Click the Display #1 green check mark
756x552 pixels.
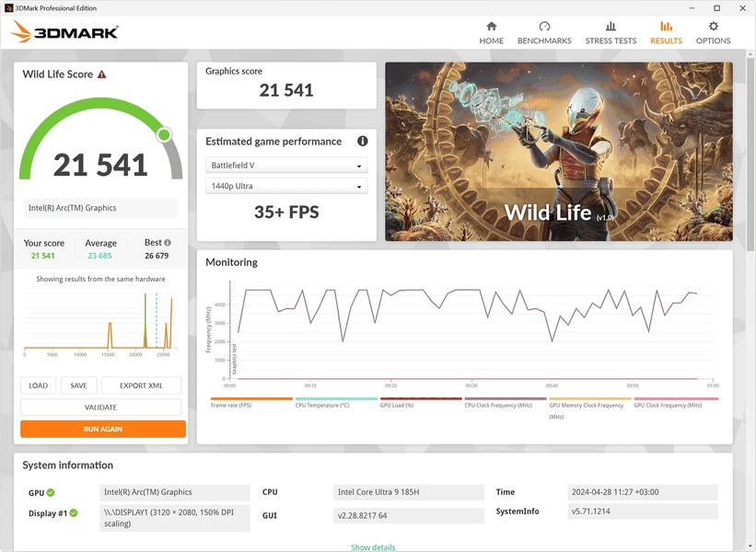pyautogui.click(x=74, y=513)
